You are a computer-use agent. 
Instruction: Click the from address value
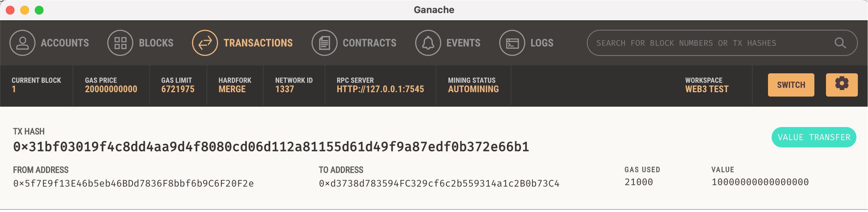[x=133, y=183]
